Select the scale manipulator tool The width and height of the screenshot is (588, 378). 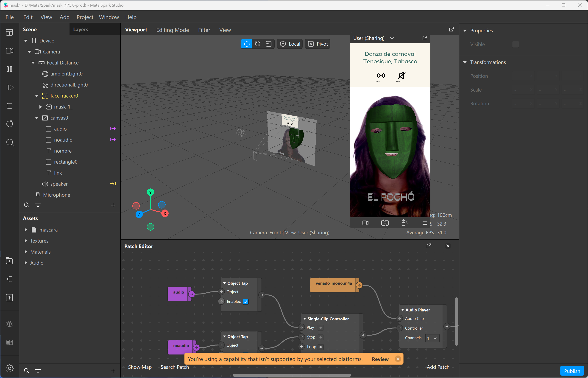pyautogui.click(x=269, y=44)
